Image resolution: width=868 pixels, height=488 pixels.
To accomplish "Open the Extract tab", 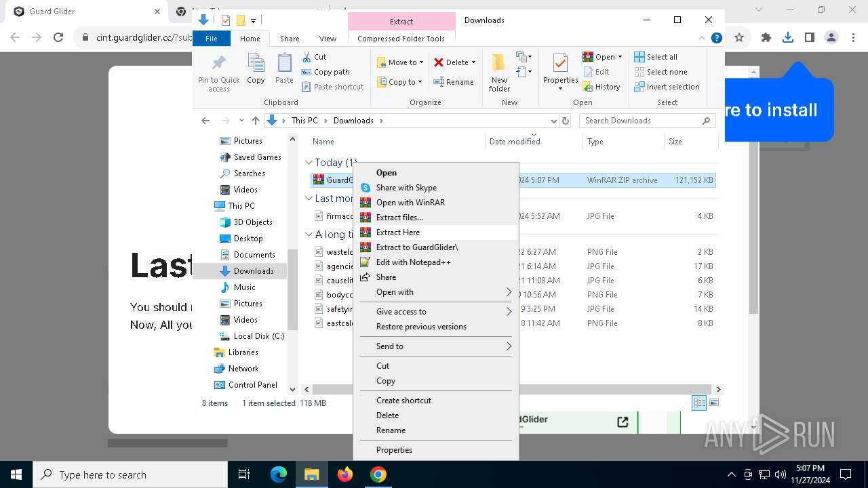I will point(401,21).
